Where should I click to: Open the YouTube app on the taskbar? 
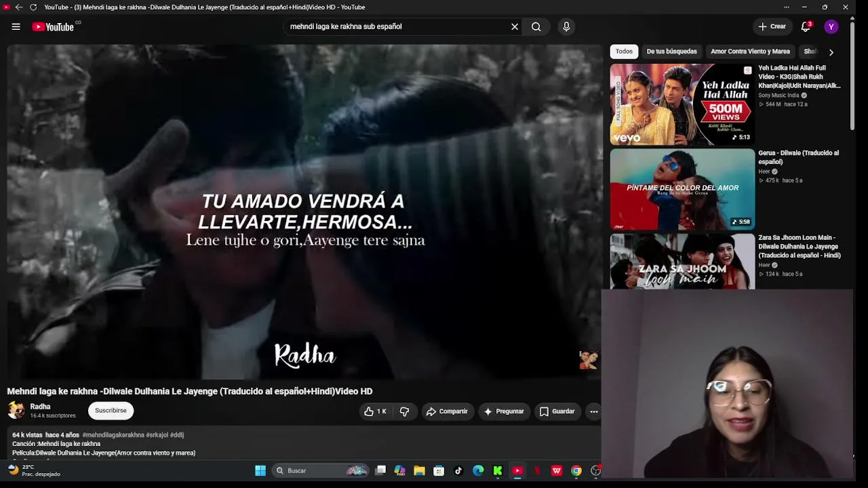[517, 470]
